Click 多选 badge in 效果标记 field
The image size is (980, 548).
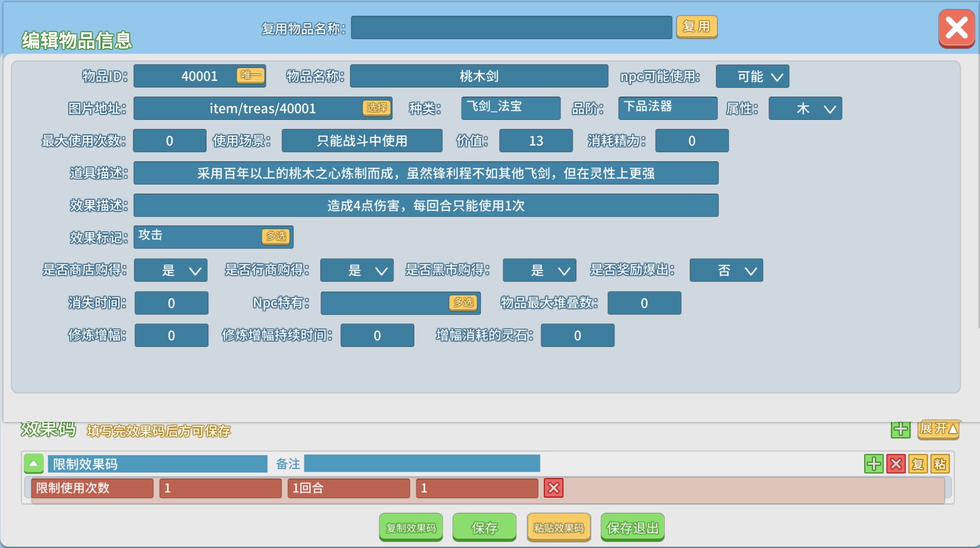point(276,236)
